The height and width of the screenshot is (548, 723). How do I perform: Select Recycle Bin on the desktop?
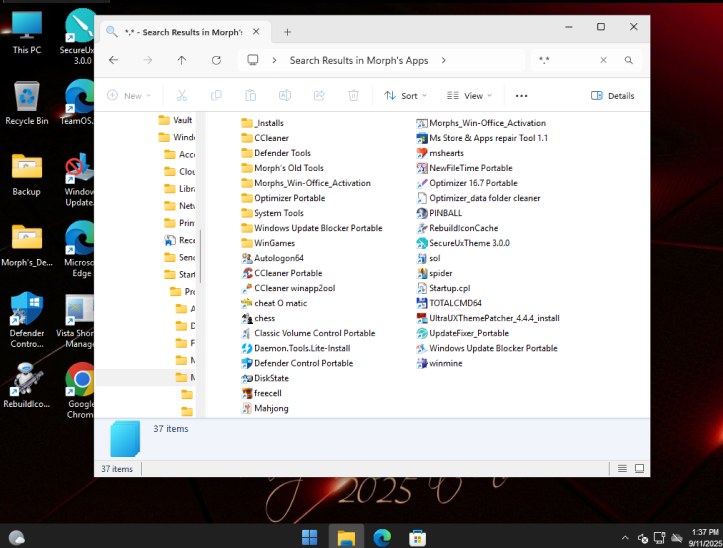tap(27, 103)
